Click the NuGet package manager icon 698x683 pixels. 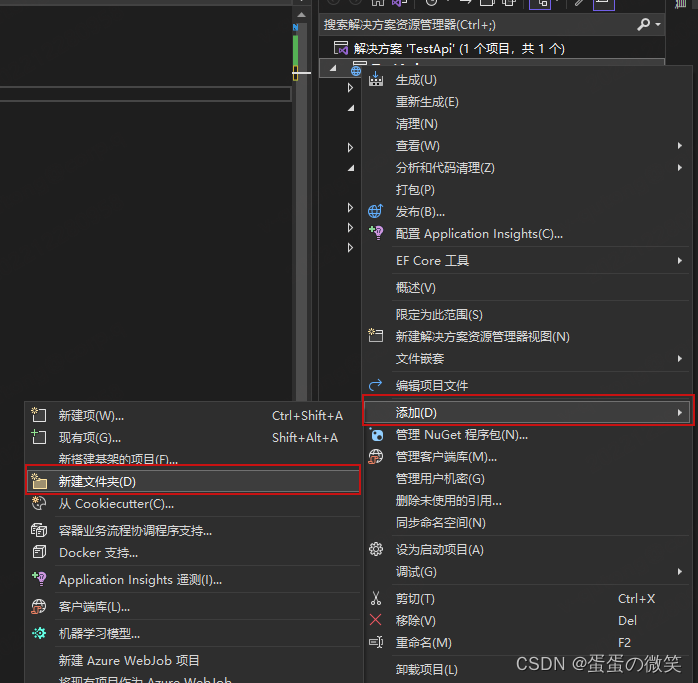(x=376, y=434)
